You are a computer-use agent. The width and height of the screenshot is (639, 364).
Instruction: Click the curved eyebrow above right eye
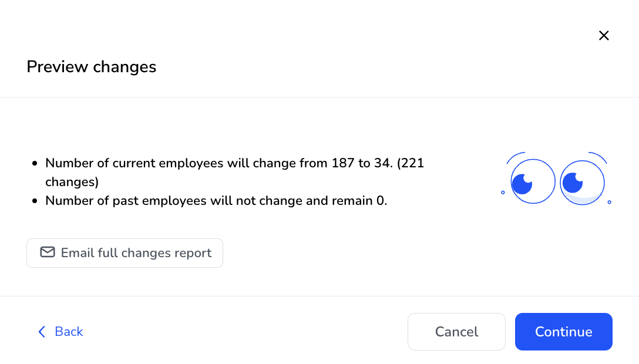[x=598, y=157]
